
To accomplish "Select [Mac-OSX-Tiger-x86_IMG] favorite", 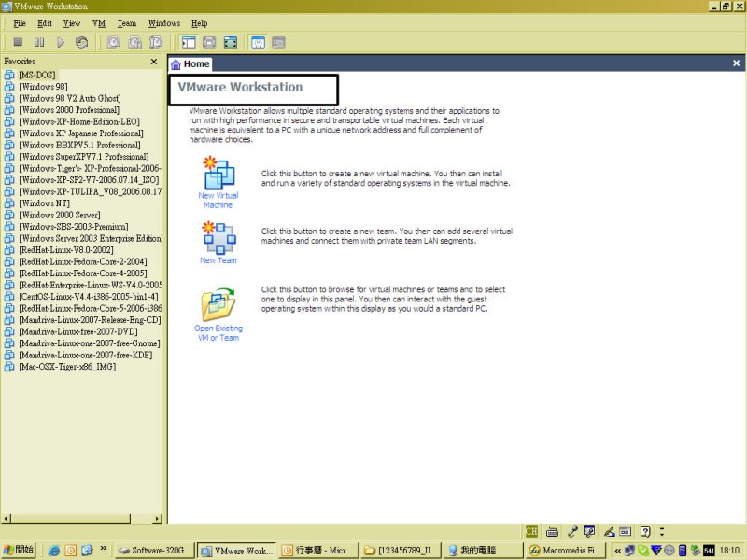I will (x=67, y=366).
